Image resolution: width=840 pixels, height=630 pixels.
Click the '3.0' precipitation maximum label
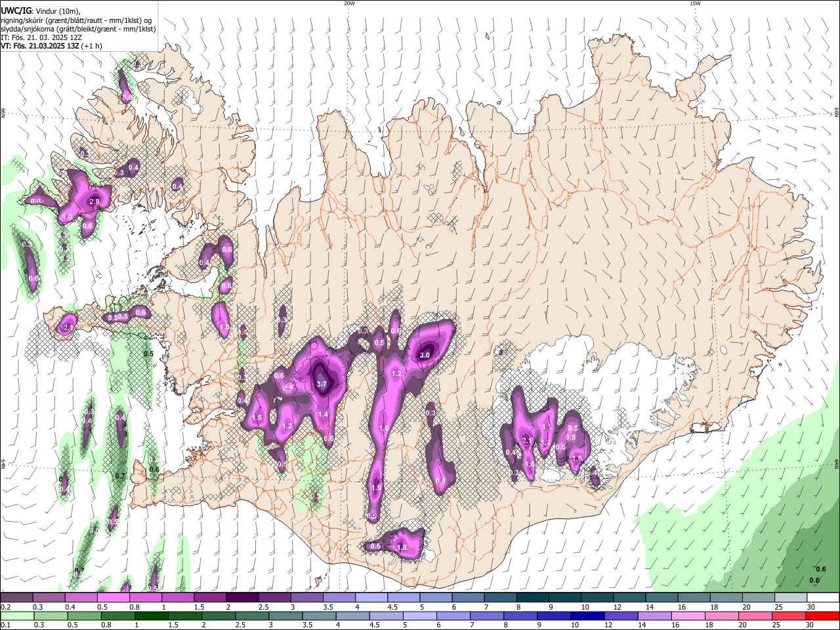[x=424, y=355]
